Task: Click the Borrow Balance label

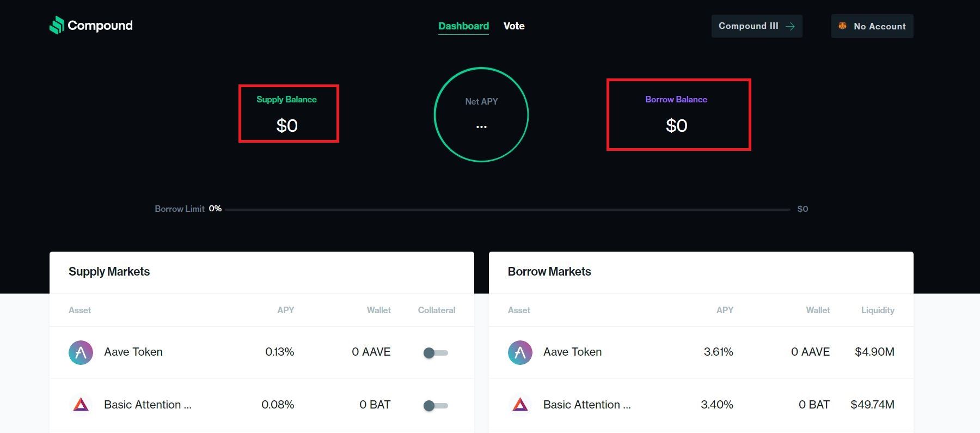Action: coord(676,99)
